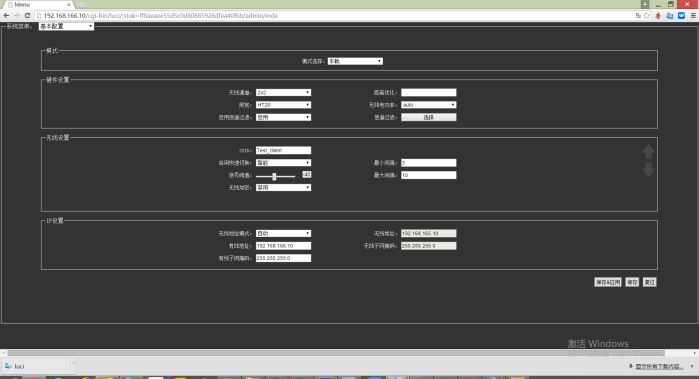Click the Save & Apply button
Screen dimensions: 699x379
pos(608,282)
